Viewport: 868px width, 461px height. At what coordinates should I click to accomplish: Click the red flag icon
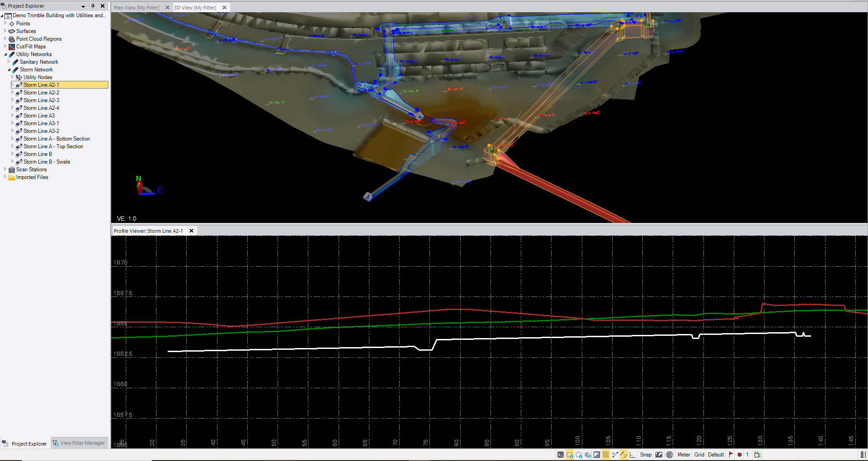(731, 455)
